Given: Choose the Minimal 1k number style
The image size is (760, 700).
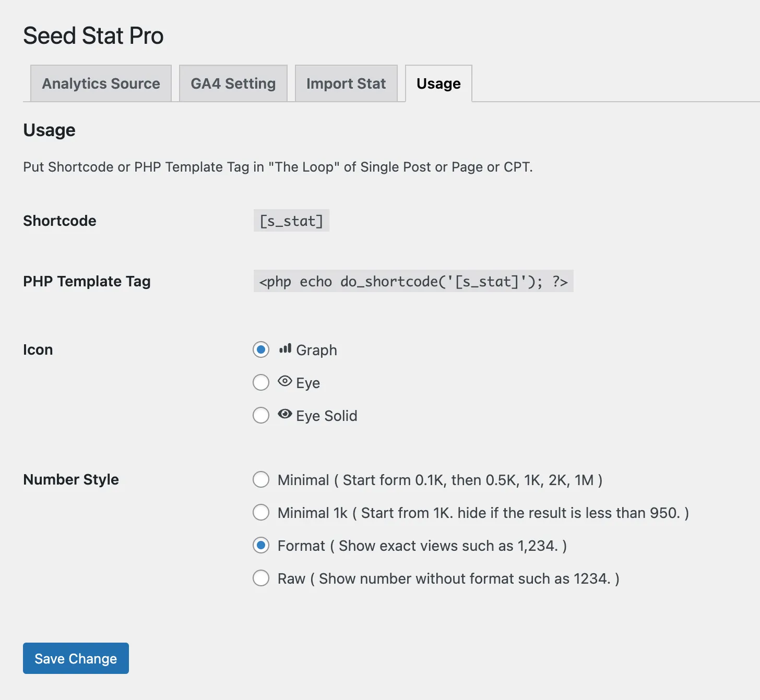Looking at the screenshot, I should tap(261, 512).
